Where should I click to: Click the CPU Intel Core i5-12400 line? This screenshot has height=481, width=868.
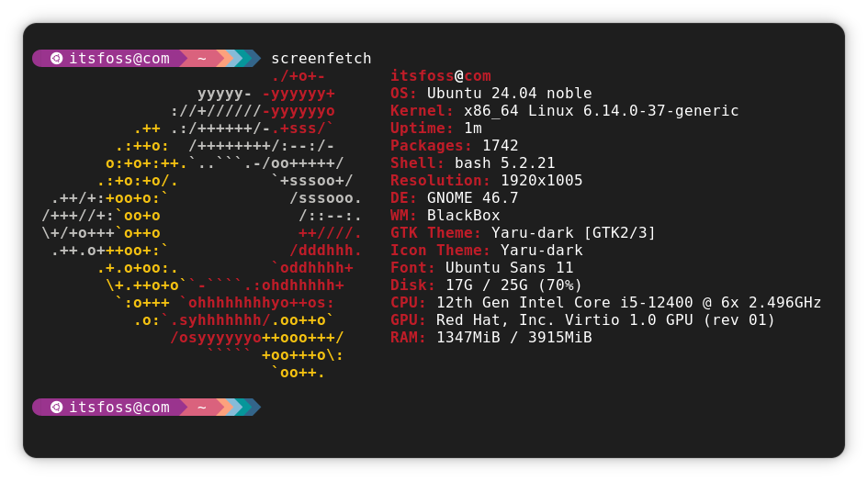pos(606,303)
